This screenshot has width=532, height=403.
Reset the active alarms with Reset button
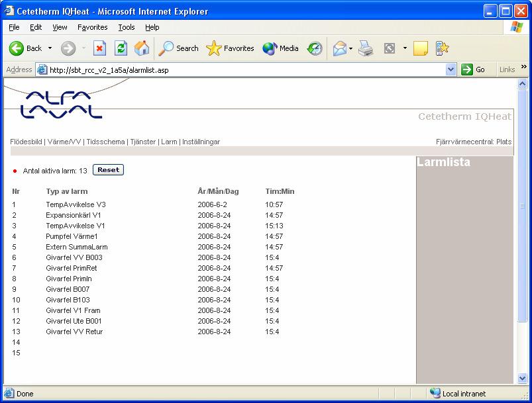(x=108, y=170)
